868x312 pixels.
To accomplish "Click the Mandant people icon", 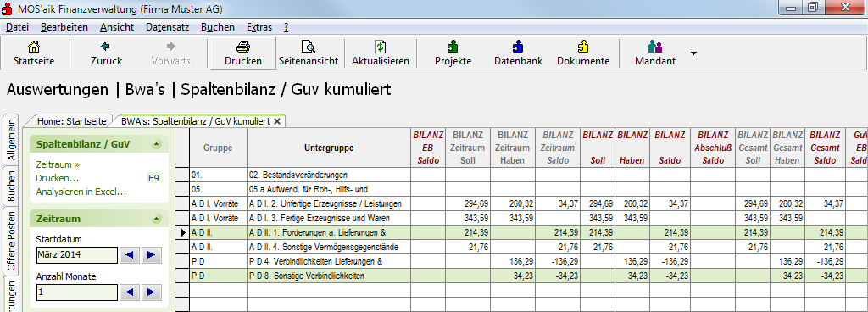I will pos(655,47).
